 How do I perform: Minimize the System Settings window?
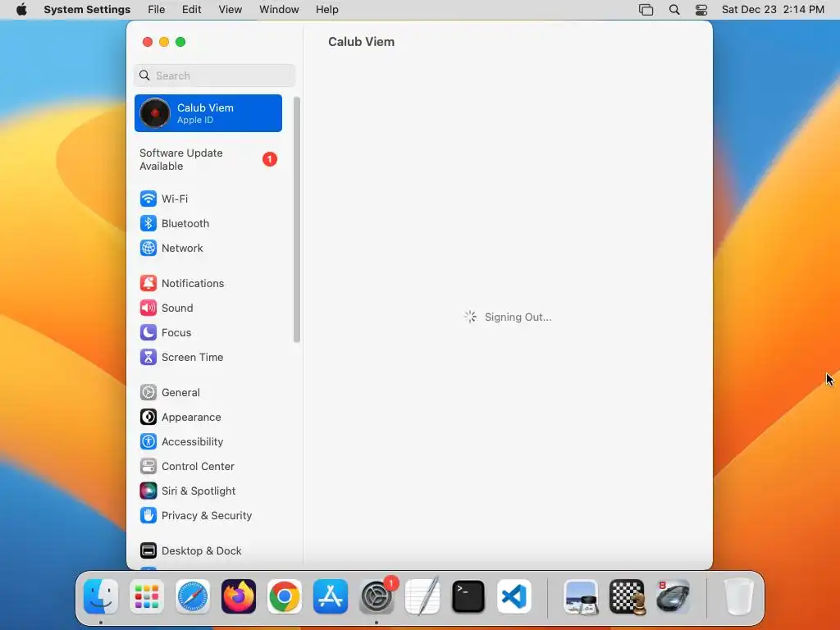tap(164, 42)
